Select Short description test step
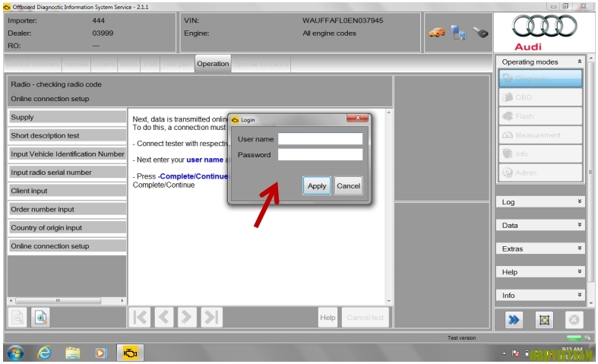This screenshot has width=598, height=364. 67,135
